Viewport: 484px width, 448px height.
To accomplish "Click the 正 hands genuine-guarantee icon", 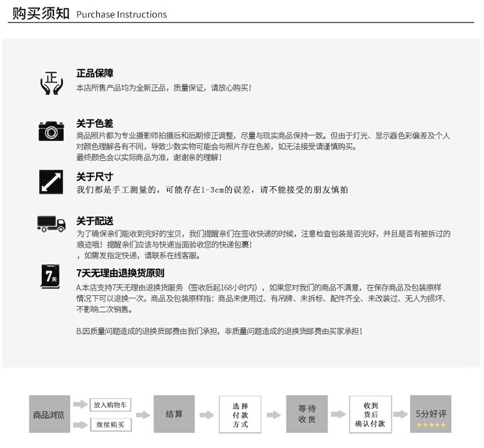I will click(x=52, y=83).
